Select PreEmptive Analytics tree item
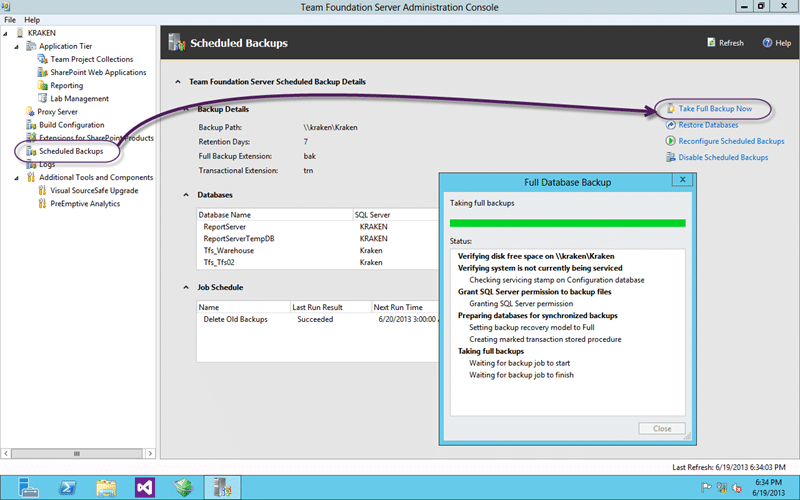 point(85,204)
